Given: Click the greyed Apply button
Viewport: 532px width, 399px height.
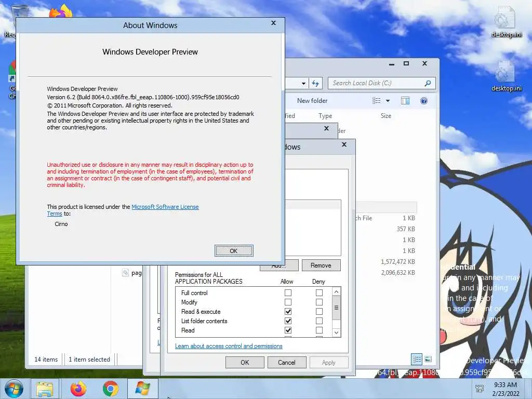Looking at the screenshot, I should [x=329, y=362].
